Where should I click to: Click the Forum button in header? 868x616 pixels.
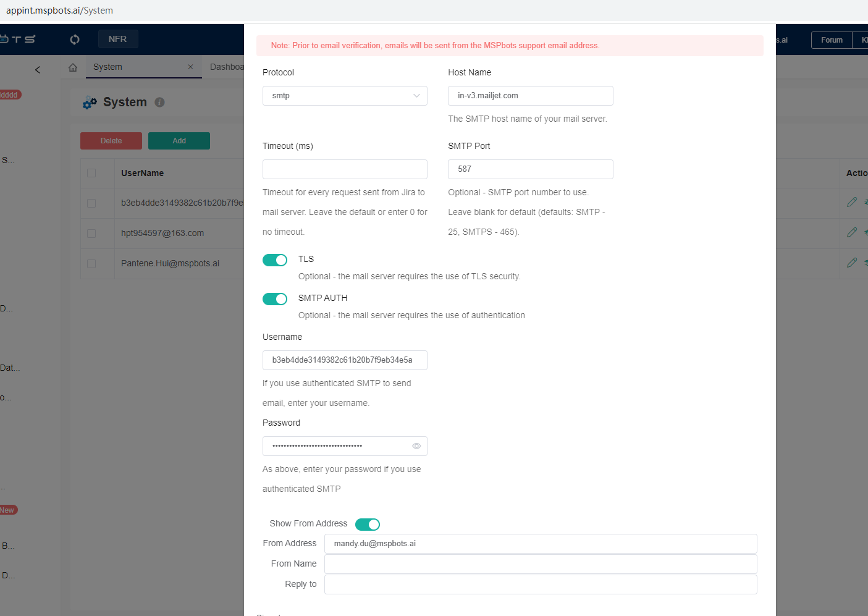pos(831,40)
